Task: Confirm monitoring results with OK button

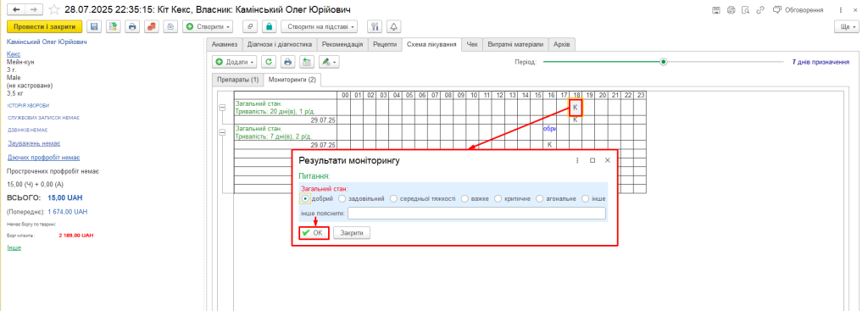Action: [x=314, y=233]
